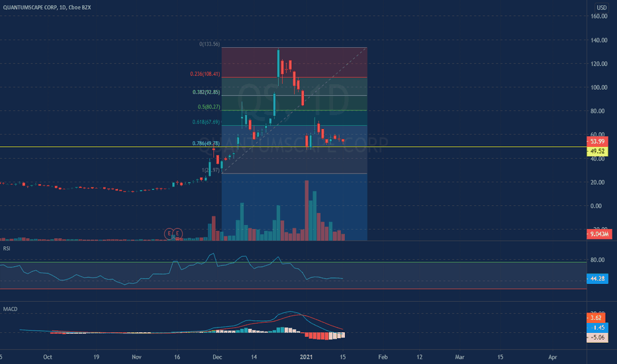Click the 140.00 price axis label
This screenshot has width=617, height=364.
click(x=599, y=40)
